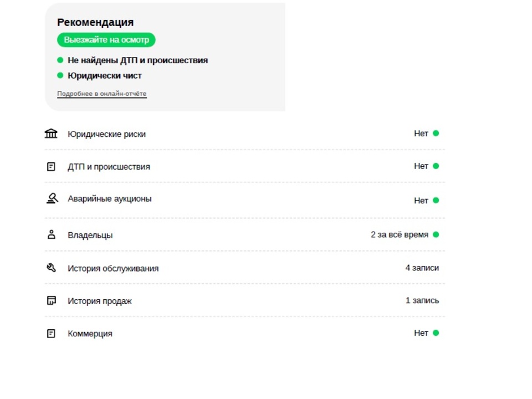Select the ДТП и происшествия label
The height and width of the screenshot is (399, 532).
(x=109, y=167)
